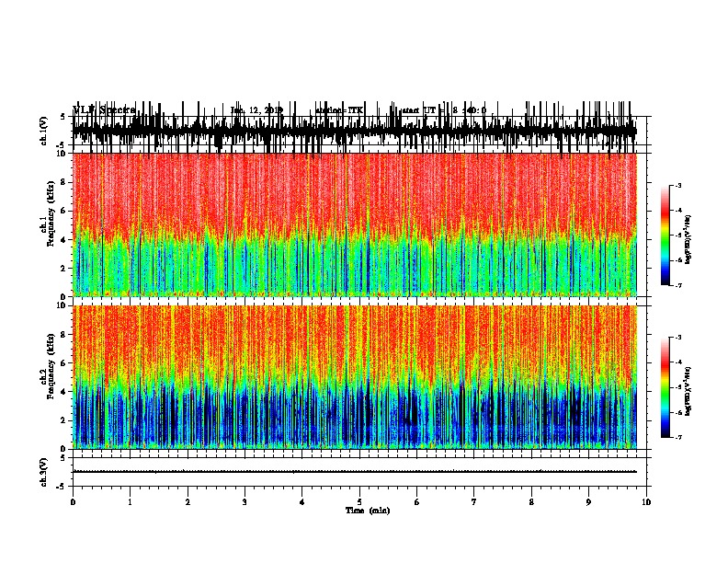The width and height of the screenshot is (728, 563).
Task: Click time axis tick label 4
Action: coord(302,502)
